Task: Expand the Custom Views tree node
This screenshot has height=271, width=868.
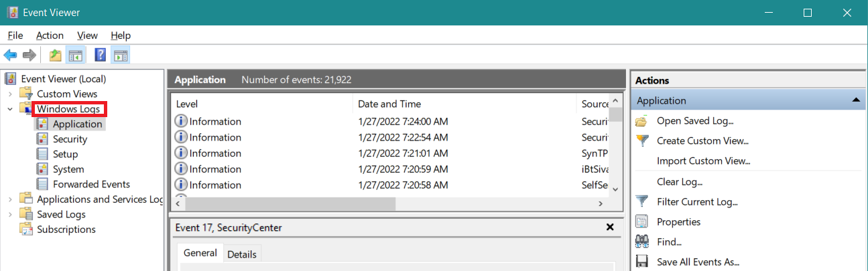Action: click(11, 94)
